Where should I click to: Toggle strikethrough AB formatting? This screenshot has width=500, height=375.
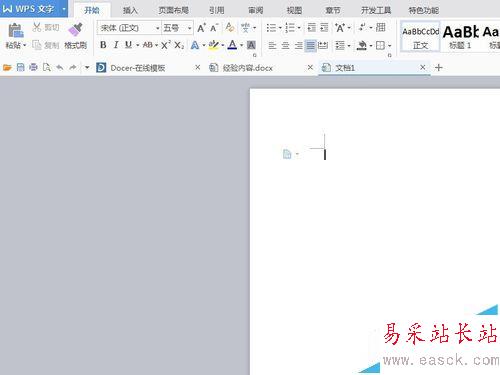[x=148, y=45]
